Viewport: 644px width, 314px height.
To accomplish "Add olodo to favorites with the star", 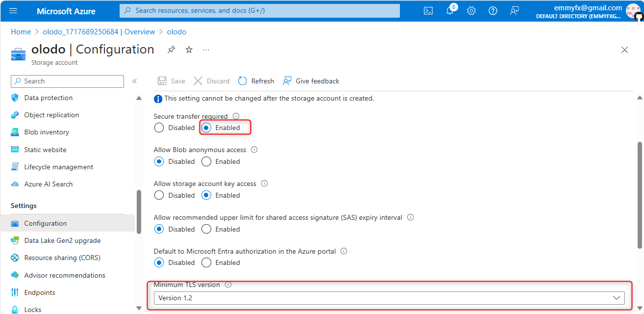I will tap(189, 50).
